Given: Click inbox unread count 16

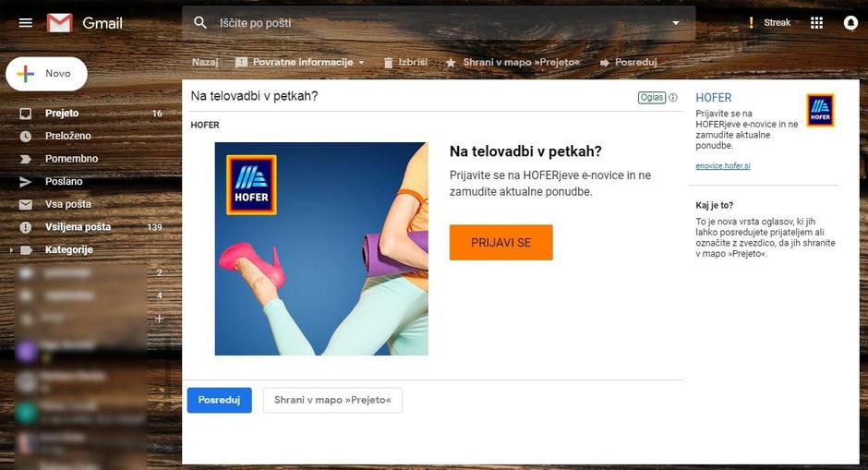Looking at the screenshot, I should 157,114.
